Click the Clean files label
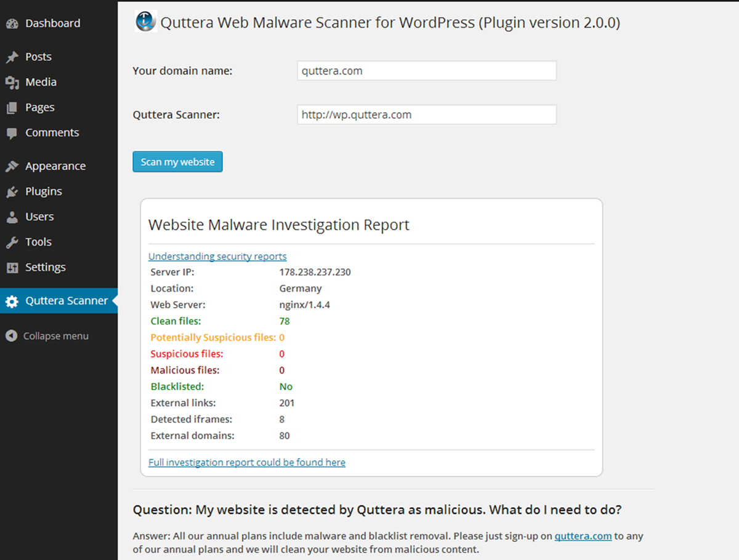The image size is (739, 560). click(176, 321)
